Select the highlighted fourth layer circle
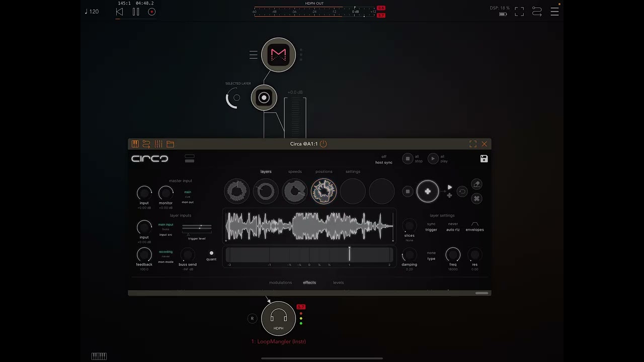This screenshot has height=362, width=644. click(324, 192)
